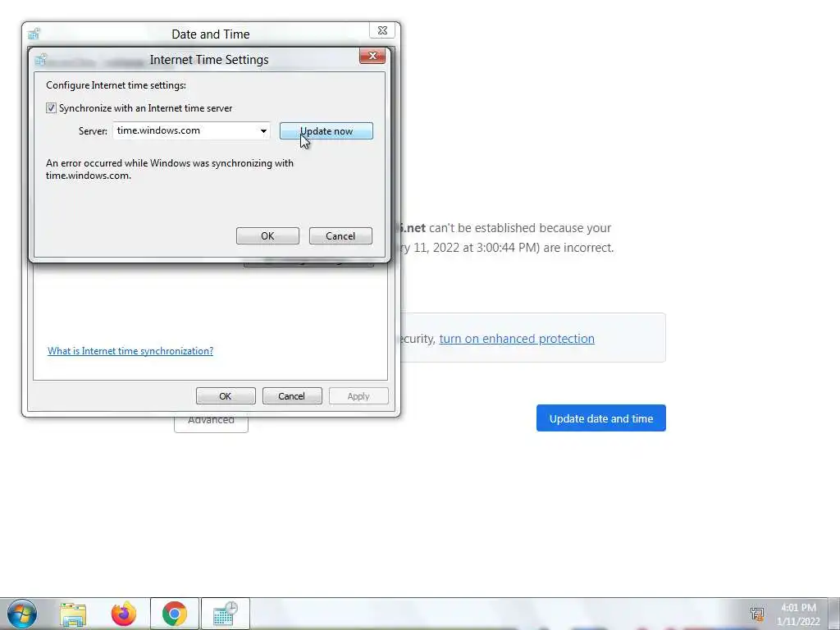
Task: Click Configure Internet time settings label
Action: 116,85
